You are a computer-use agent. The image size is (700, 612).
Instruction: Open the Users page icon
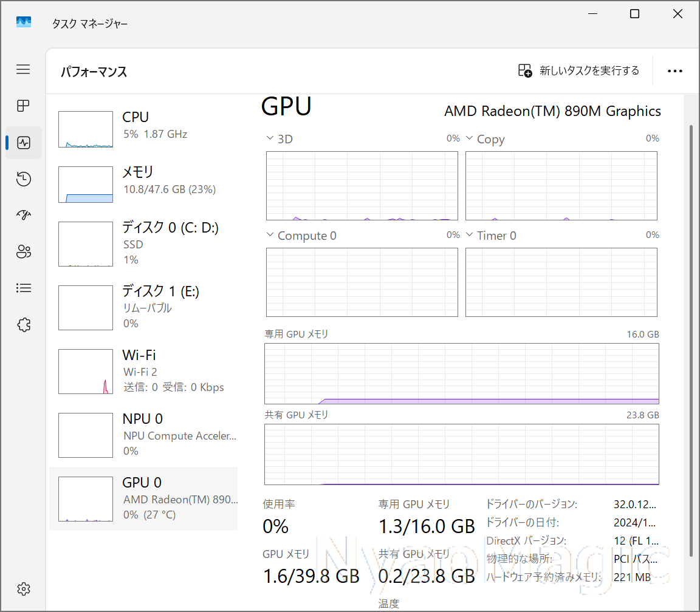pyautogui.click(x=24, y=251)
